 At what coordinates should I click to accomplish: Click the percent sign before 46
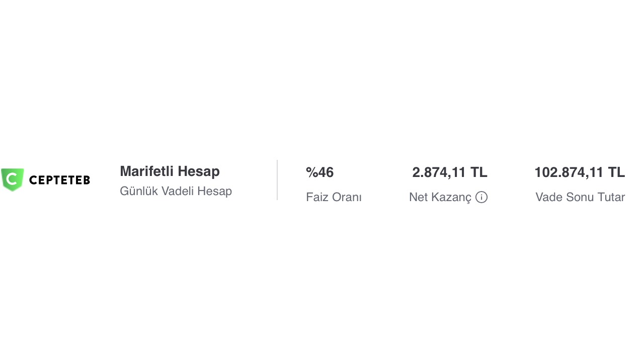click(x=311, y=172)
